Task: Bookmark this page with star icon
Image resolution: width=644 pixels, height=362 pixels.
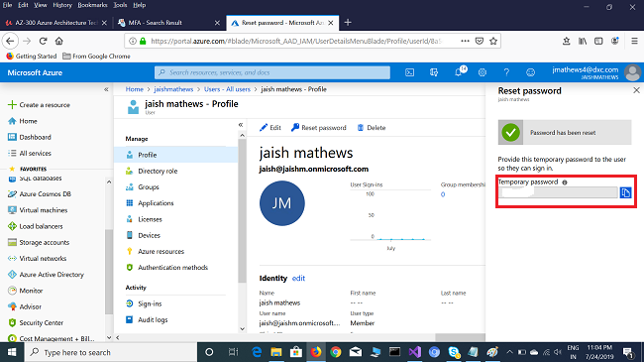Action: pos(493,41)
